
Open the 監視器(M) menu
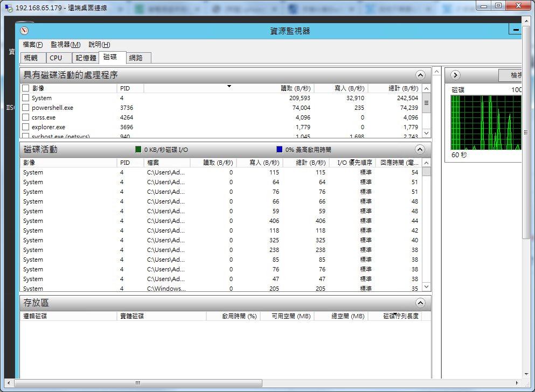(x=66, y=45)
